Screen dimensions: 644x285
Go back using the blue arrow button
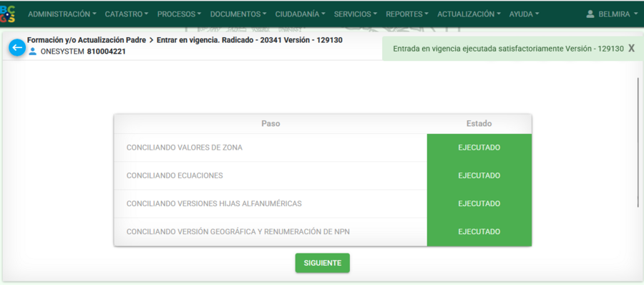coord(17,48)
